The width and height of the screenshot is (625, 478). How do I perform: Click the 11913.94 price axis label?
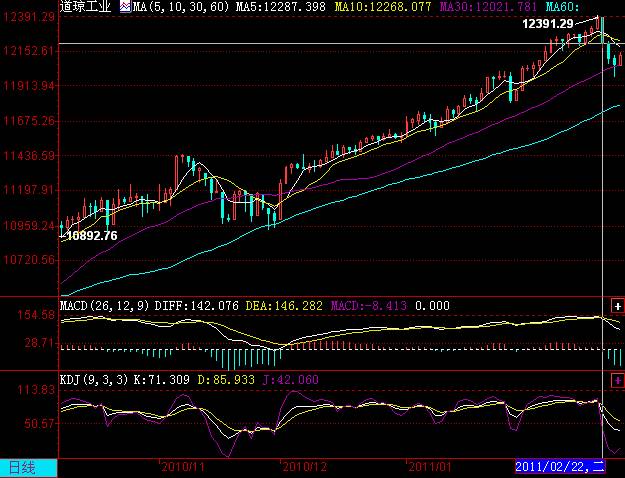[29, 86]
